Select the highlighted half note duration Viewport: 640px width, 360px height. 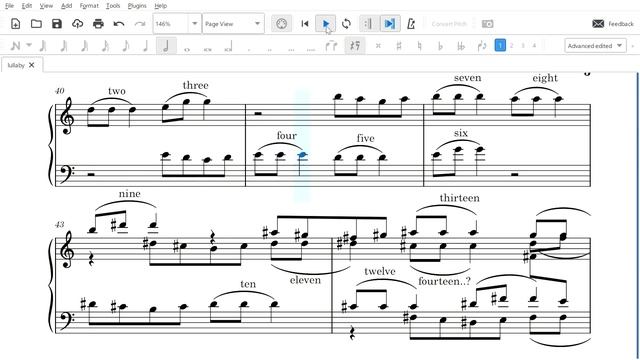click(166, 45)
